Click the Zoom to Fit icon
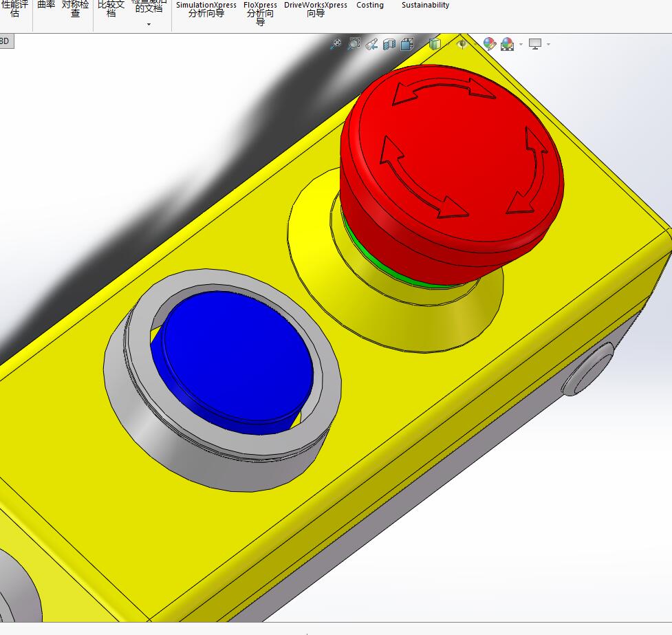This screenshot has height=635, width=672. [x=336, y=43]
